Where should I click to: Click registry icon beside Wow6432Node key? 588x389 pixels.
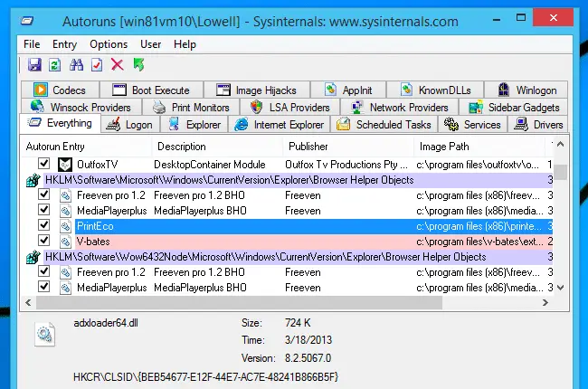[x=33, y=257]
